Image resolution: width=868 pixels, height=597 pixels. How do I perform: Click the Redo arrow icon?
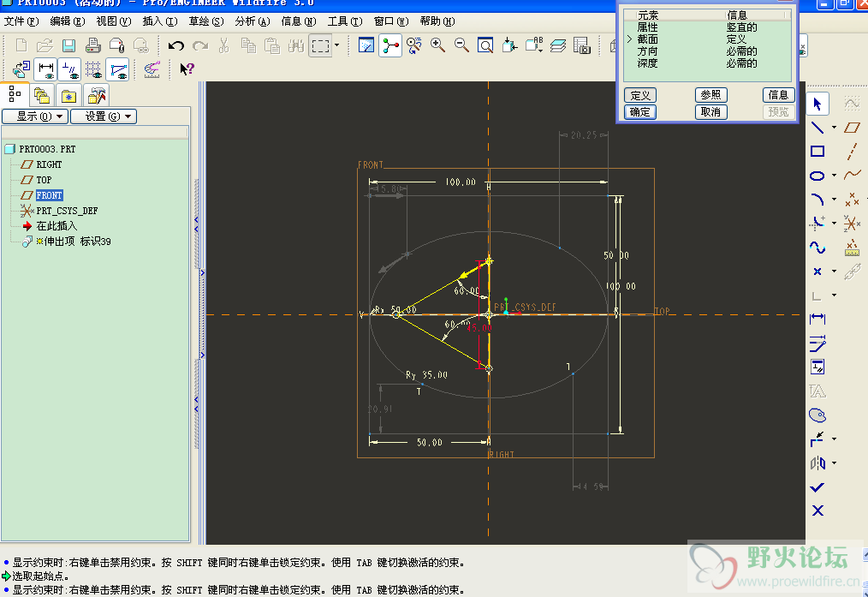(199, 45)
